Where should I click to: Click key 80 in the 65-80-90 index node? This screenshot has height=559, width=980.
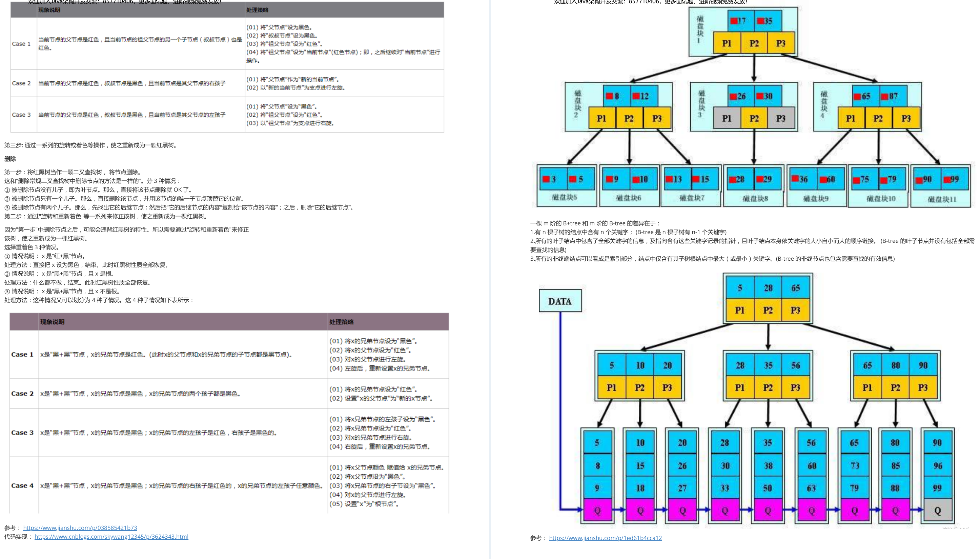coord(895,365)
